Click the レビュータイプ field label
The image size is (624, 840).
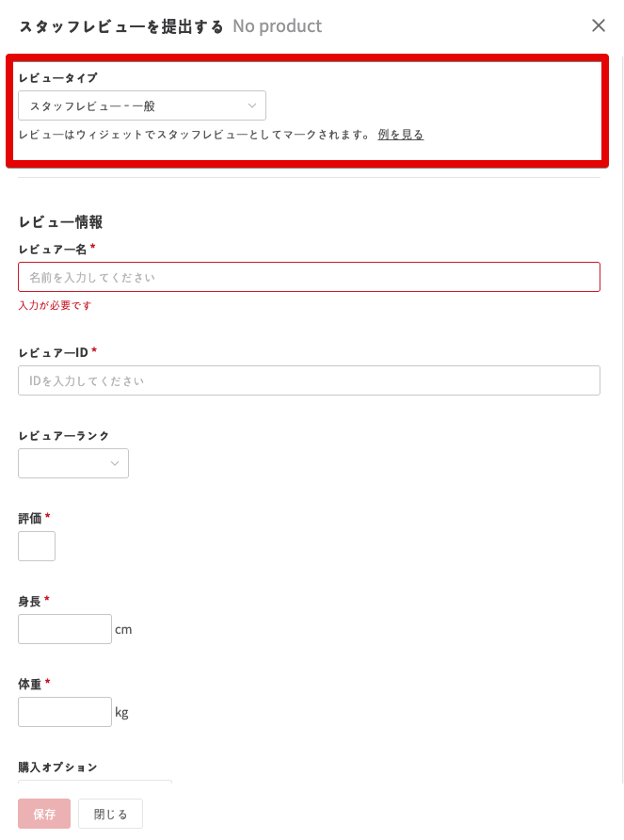click(57, 77)
